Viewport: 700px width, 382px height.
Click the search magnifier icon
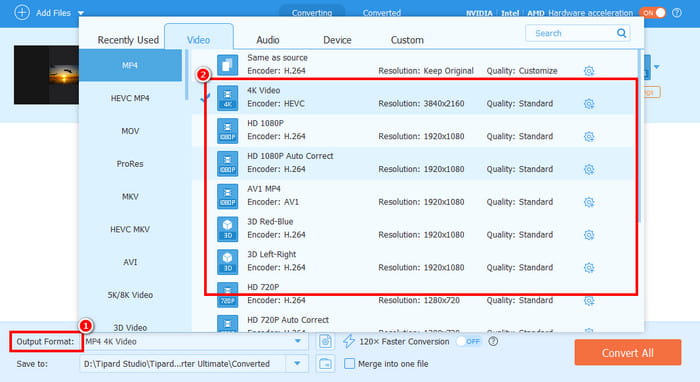click(621, 33)
